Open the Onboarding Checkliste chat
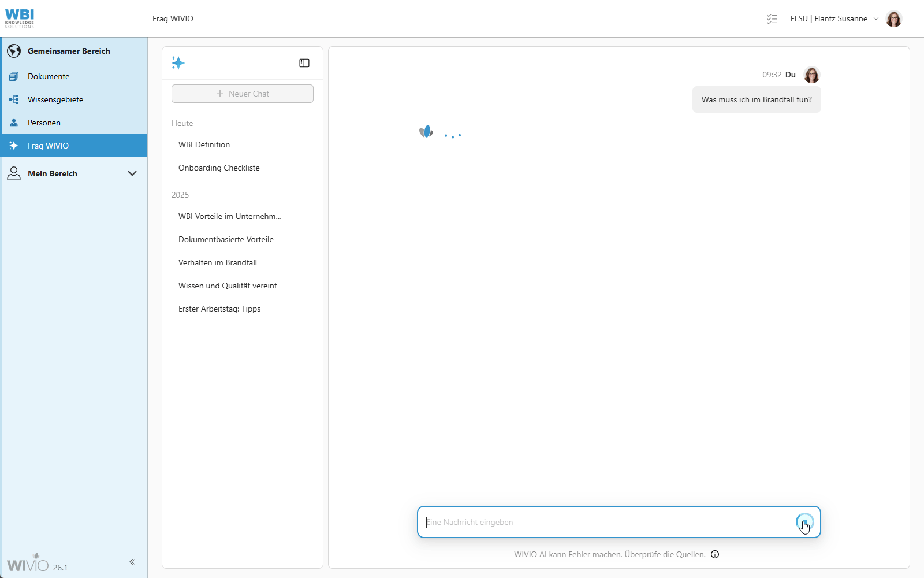 click(x=219, y=168)
